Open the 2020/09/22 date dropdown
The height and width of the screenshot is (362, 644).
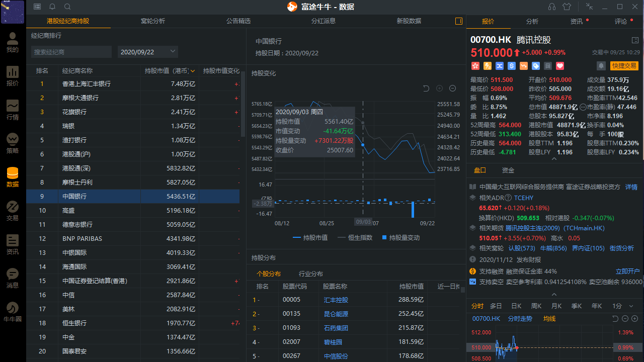[148, 52]
